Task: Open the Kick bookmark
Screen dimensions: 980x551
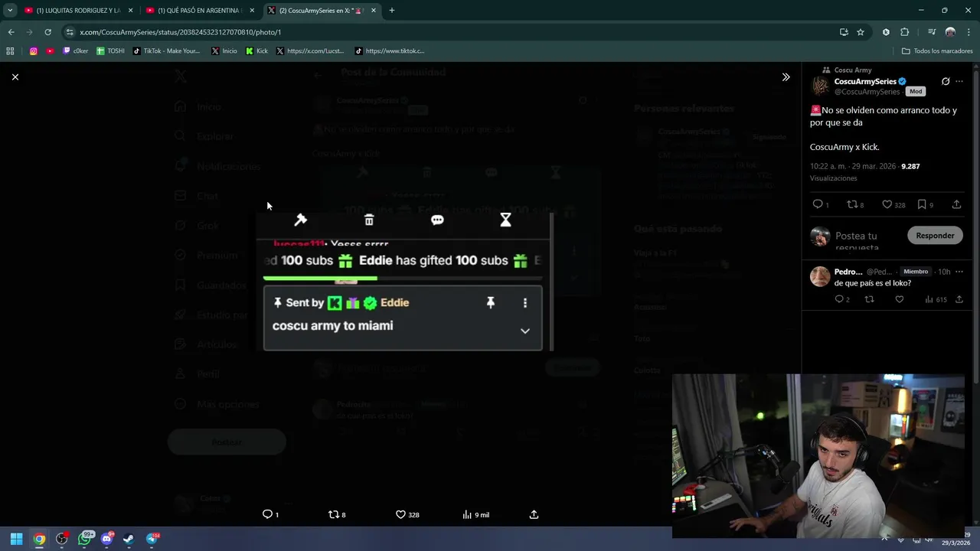Action: tap(257, 51)
